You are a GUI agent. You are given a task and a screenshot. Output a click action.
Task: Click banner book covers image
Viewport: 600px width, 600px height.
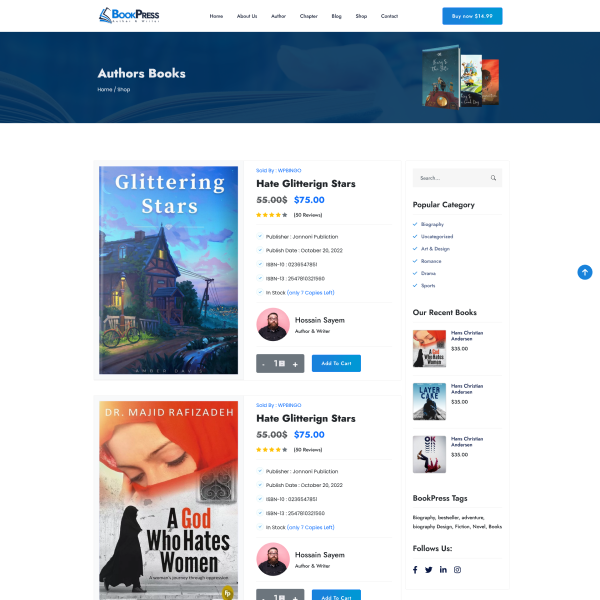(x=460, y=78)
